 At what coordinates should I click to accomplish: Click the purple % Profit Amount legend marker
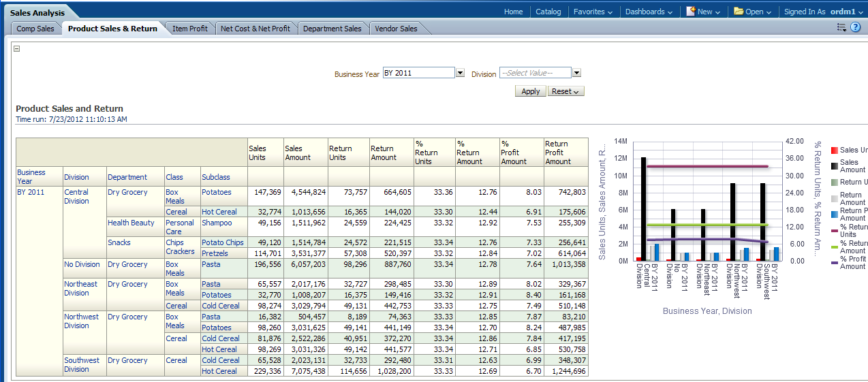[835, 262]
